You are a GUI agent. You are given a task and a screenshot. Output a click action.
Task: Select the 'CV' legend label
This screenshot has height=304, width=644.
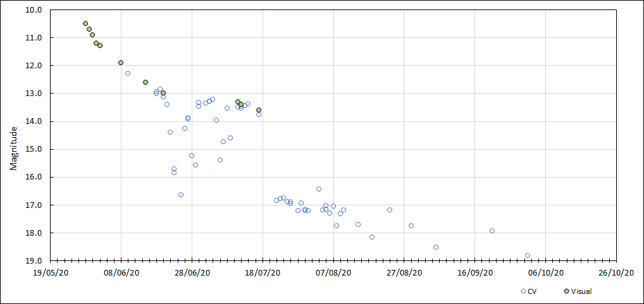pos(532,291)
